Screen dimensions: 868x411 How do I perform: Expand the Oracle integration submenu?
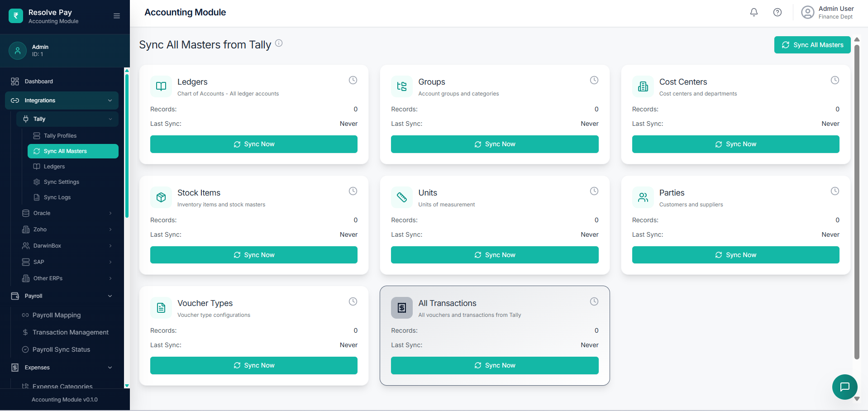click(x=67, y=213)
